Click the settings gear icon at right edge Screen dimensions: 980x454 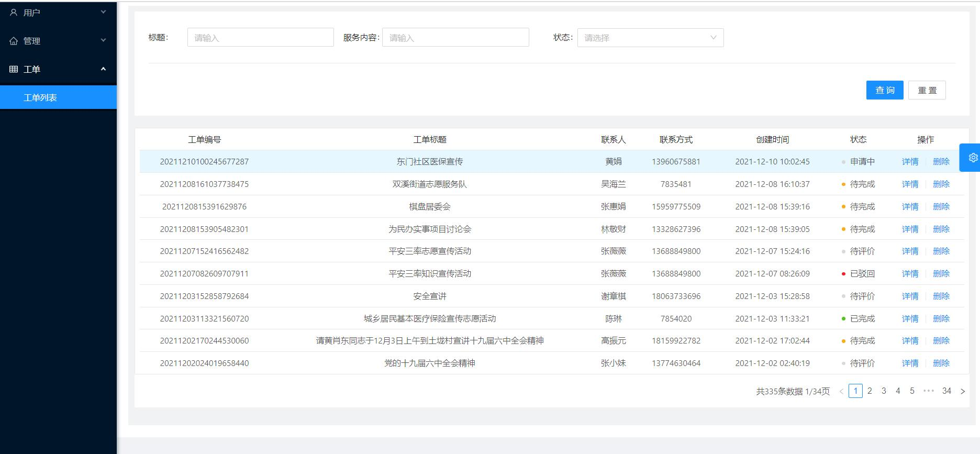tap(973, 158)
